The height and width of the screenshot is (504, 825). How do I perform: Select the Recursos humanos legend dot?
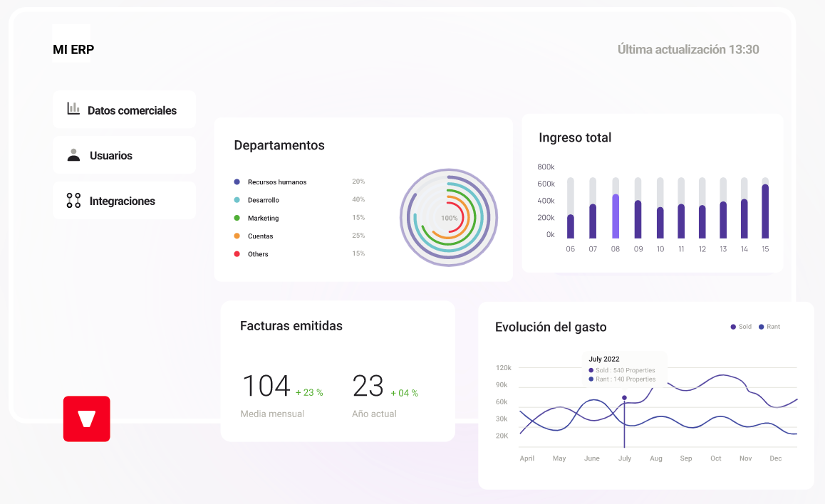tap(237, 182)
